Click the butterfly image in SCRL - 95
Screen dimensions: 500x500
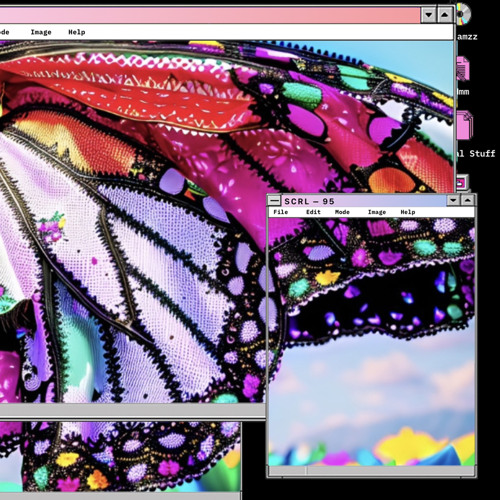[371, 342]
